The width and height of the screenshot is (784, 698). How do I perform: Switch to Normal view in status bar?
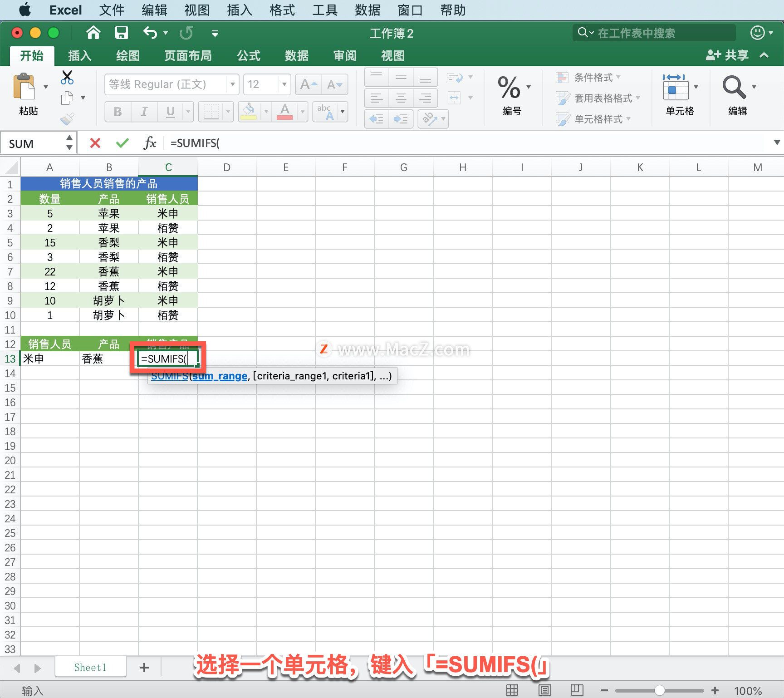click(x=512, y=690)
